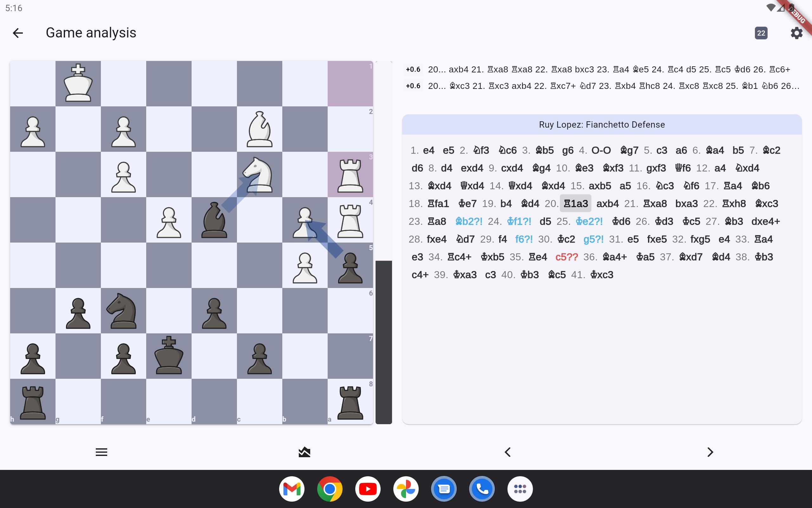Jump to move 34. Rc4+
The height and width of the screenshot is (508, 812).
[459, 257]
